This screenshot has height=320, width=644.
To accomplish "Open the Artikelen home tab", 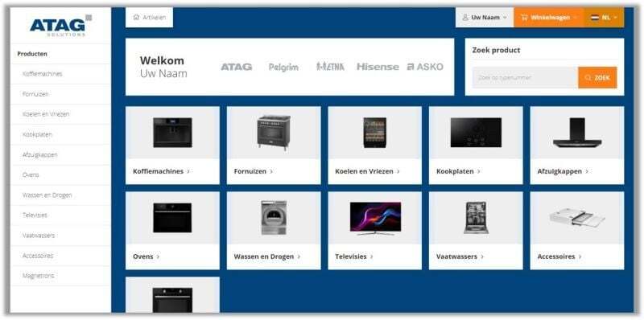I will pyautogui.click(x=149, y=17).
